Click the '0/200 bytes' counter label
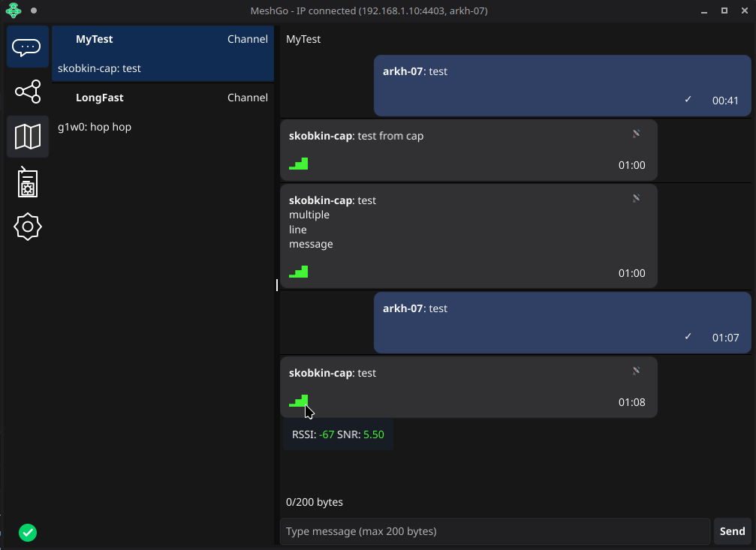The width and height of the screenshot is (756, 550). pos(315,502)
